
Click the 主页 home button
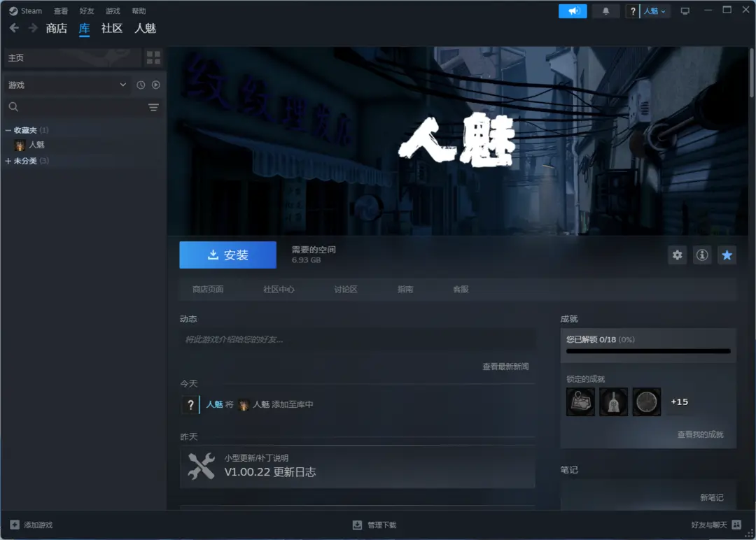coord(73,58)
